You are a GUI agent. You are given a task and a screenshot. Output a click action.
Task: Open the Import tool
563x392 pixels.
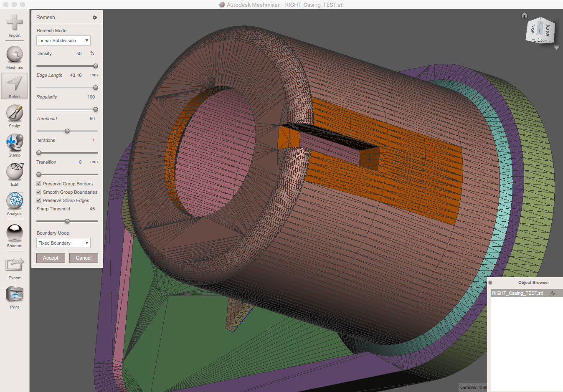(15, 25)
